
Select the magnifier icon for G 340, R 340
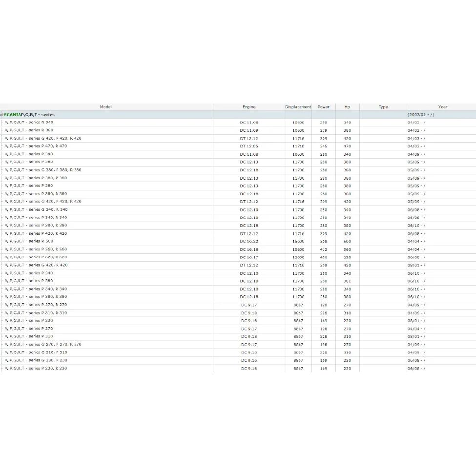(x=6, y=210)
